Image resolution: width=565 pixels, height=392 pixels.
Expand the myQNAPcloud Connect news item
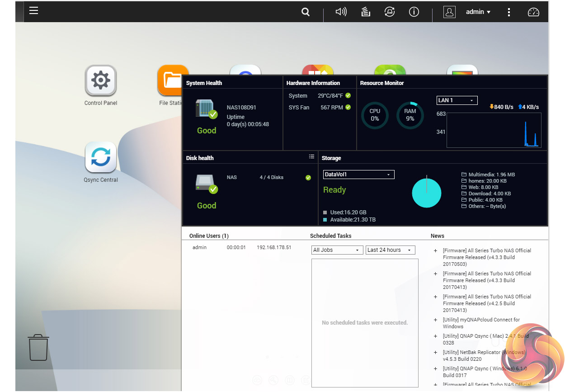click(x=435, y=320)
